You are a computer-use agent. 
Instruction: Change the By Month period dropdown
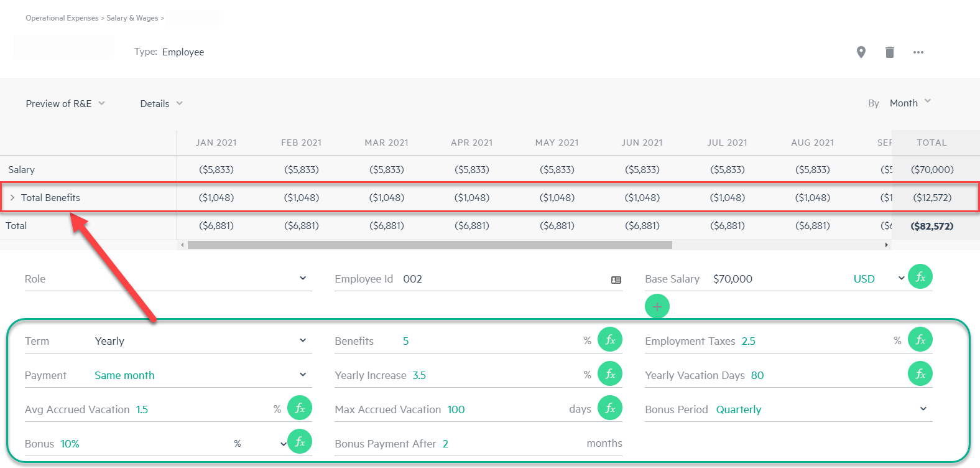910,103
